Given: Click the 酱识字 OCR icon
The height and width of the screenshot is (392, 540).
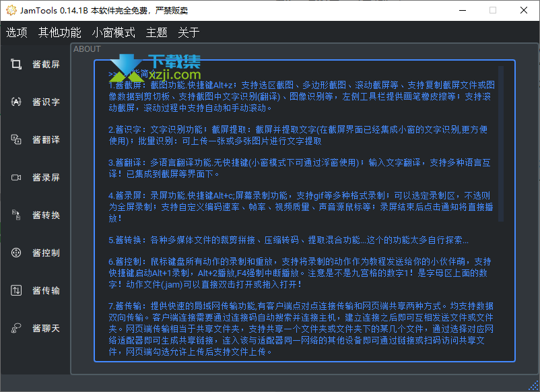Looking at the screenshot, I should (x=16, y=102).
